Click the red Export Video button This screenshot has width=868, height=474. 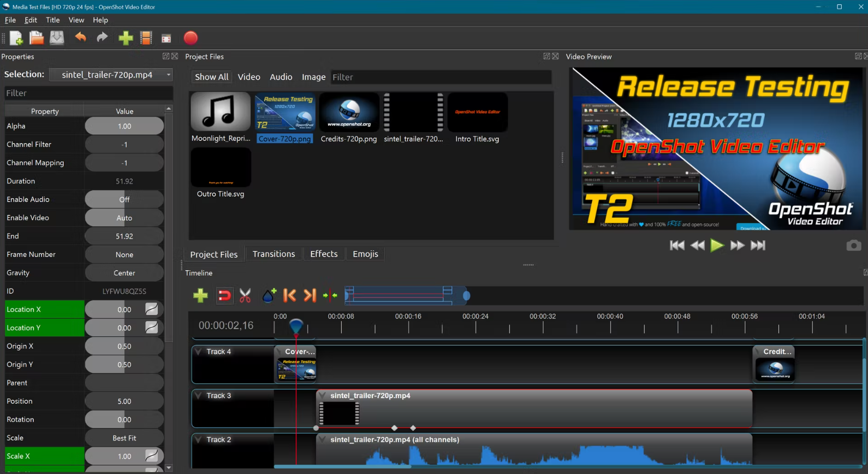click(191, 38)
